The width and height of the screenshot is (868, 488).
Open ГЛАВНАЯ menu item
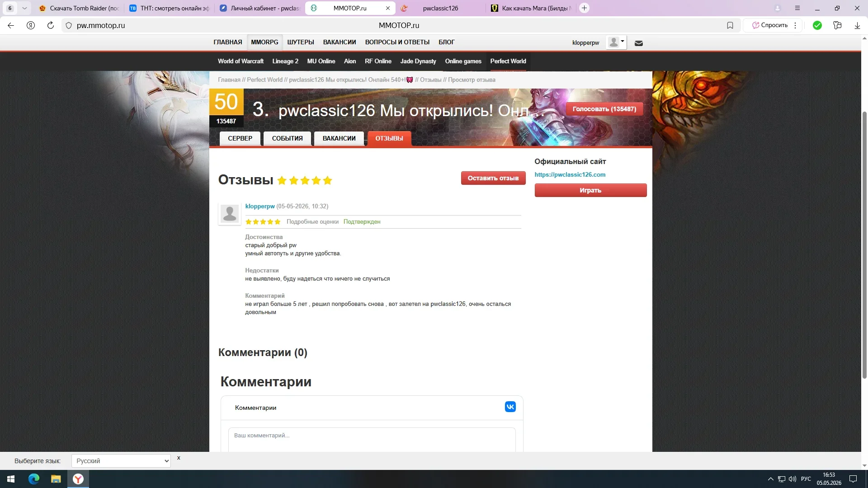[228, 42]
